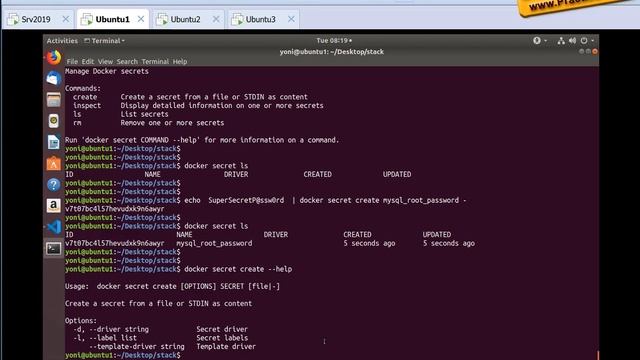Open Srv2019 VM tab icon
This screenshot has width=640, height=360.
pos(13,19)
